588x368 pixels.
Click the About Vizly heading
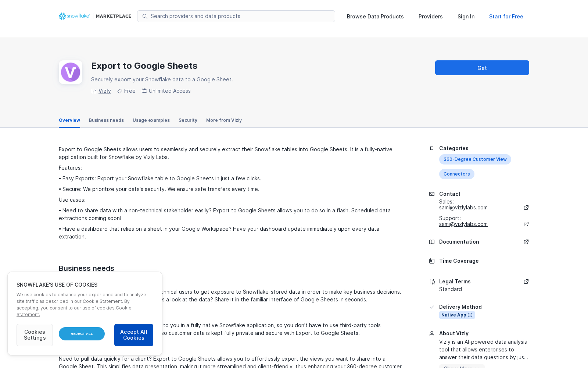(454, 333)
